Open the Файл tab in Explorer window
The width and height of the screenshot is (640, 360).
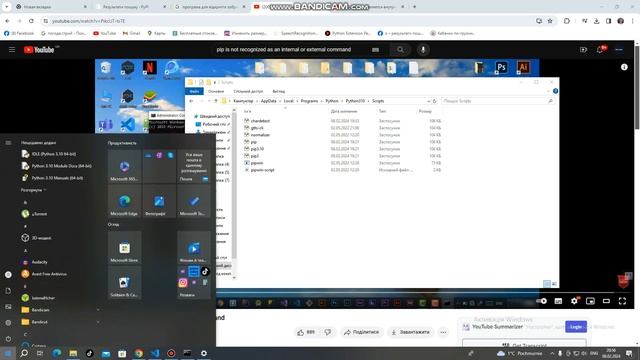(194, 91)
